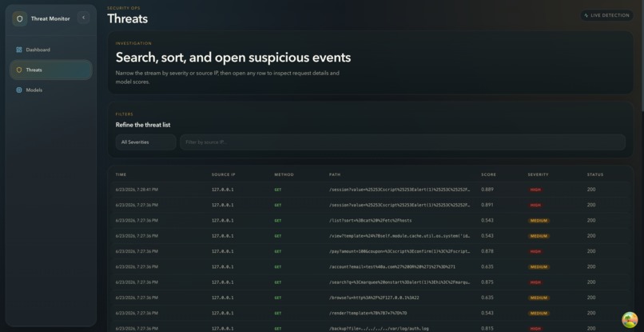The width and height of the screenshot is (644, 332).
Task: Open the Models page
Action: tap(51, 90)
